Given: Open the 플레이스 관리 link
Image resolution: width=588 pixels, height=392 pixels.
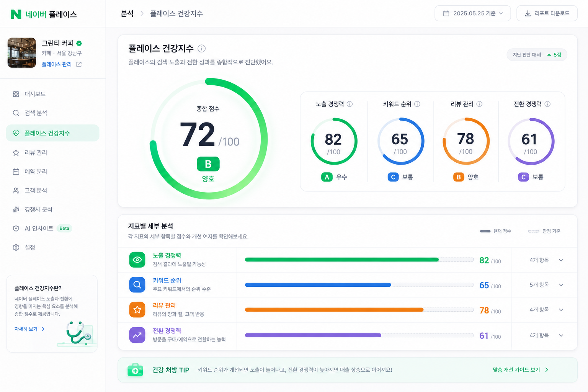Looking at the screenshot, I should tap(57, 64).
